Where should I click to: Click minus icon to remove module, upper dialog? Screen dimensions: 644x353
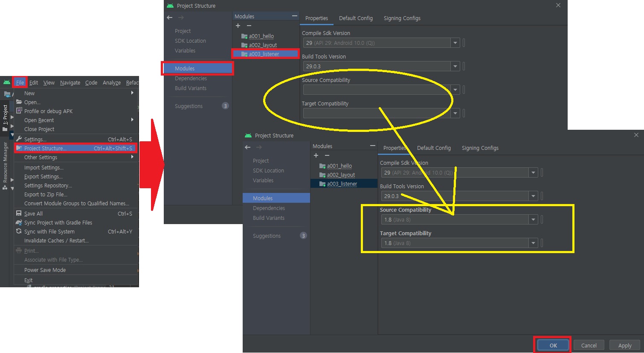(x=249, y=26)
